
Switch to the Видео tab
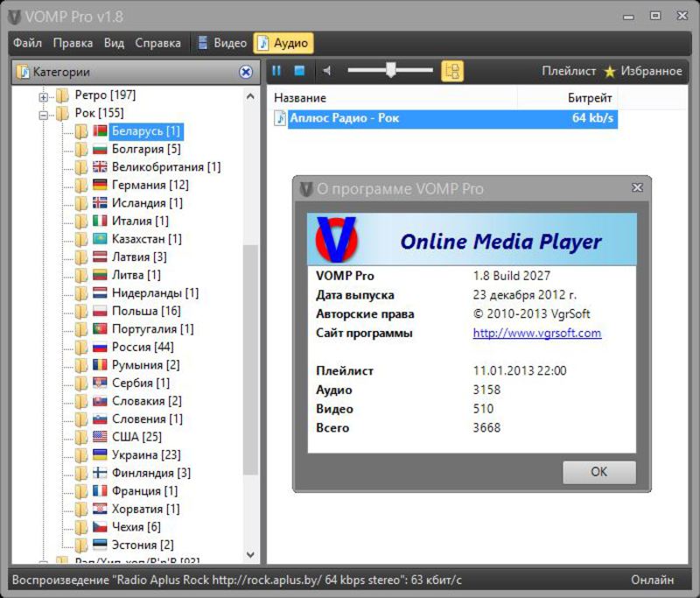[x=222, y=43]
